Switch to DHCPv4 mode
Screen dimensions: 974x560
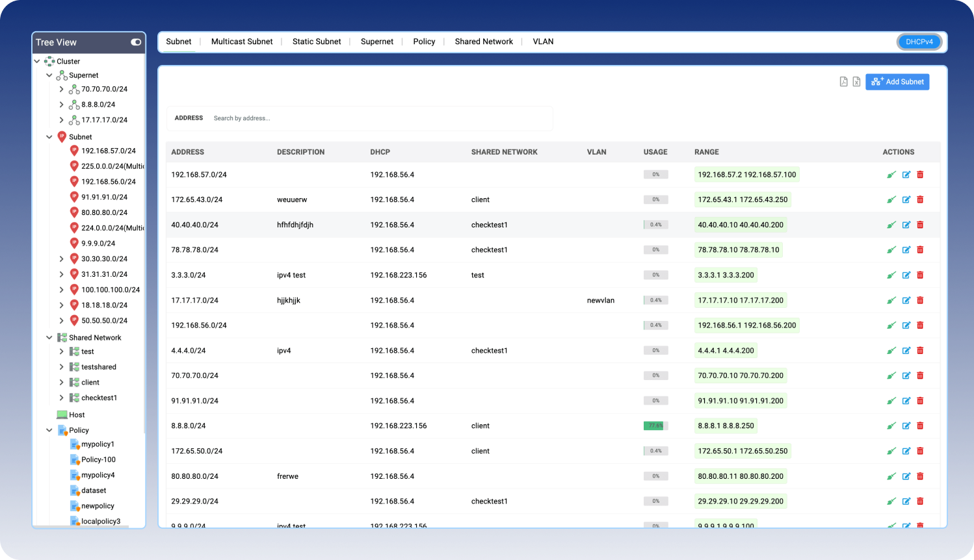(919, 42)
